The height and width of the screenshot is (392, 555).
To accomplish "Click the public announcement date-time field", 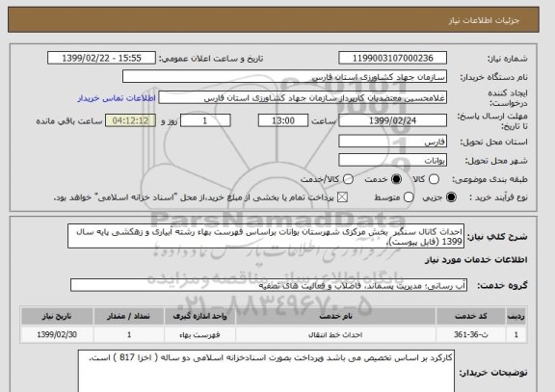I will [x=101, y=58].
